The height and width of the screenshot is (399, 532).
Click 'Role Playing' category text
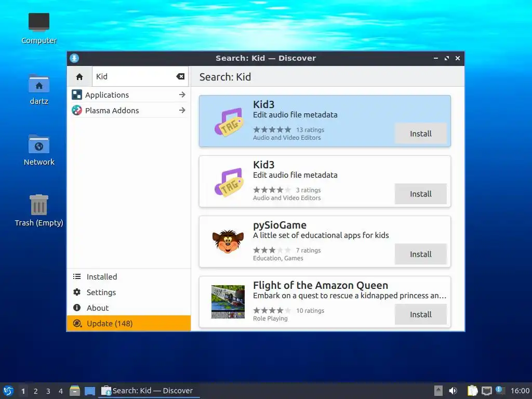point(270,318)
